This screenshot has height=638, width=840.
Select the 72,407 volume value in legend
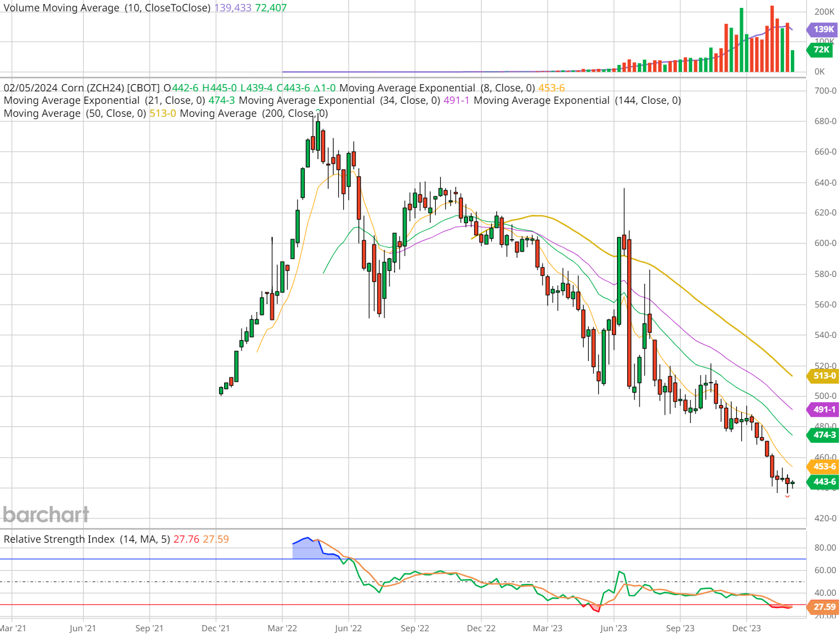coord(271,8)
